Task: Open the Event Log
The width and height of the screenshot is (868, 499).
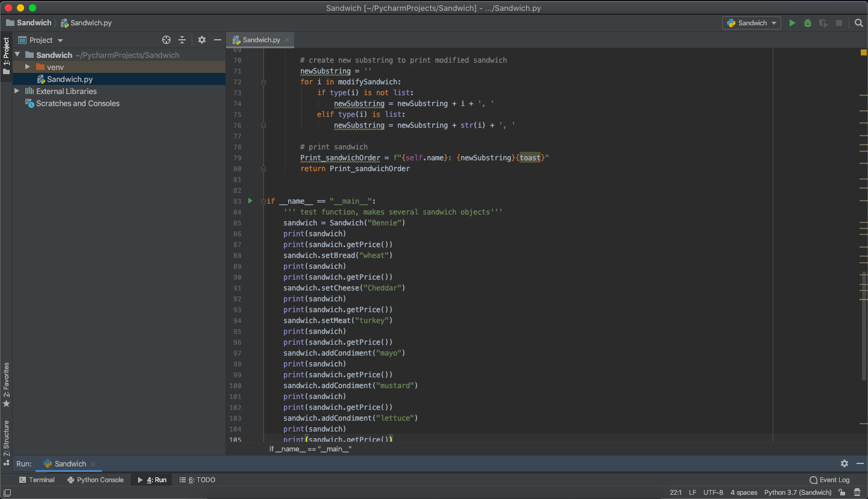Action: (829, 480)
